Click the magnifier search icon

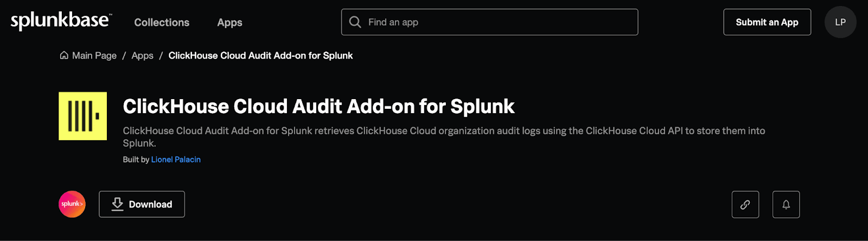point(355,22)
